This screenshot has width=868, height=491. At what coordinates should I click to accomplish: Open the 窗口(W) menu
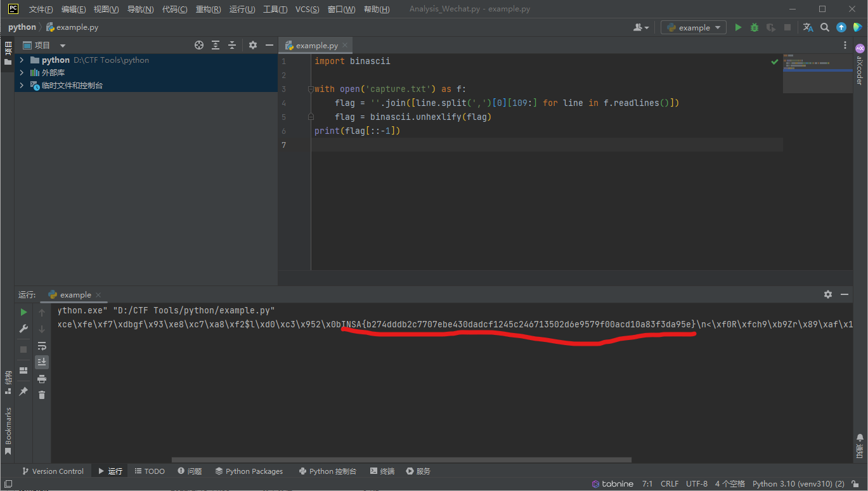tap(341, 9)
